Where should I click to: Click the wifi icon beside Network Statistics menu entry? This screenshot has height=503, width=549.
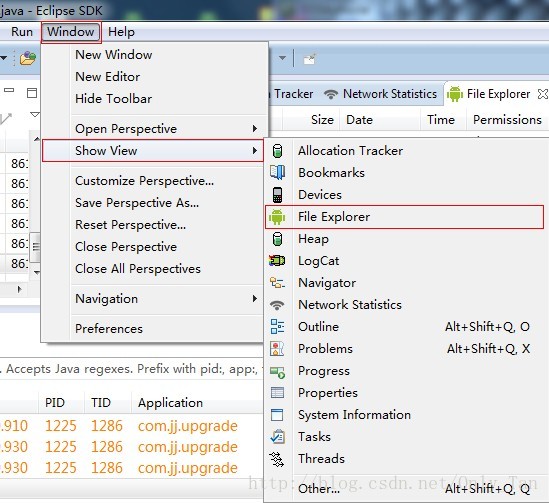277,305
